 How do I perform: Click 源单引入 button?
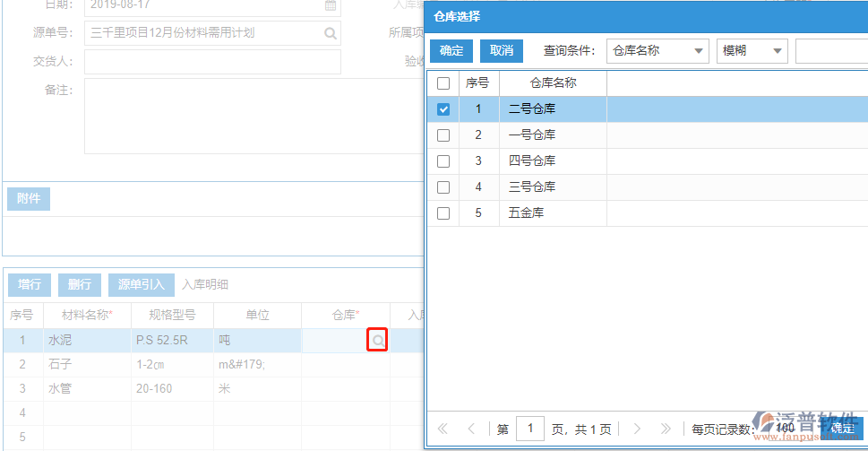click(x=142, y=285)
